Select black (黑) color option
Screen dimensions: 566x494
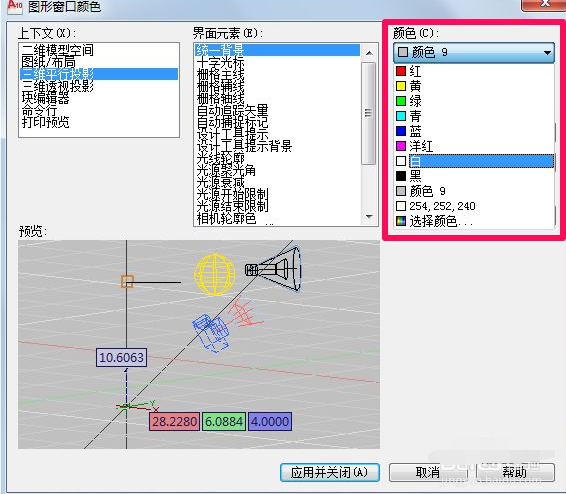[x=474, y=176]
